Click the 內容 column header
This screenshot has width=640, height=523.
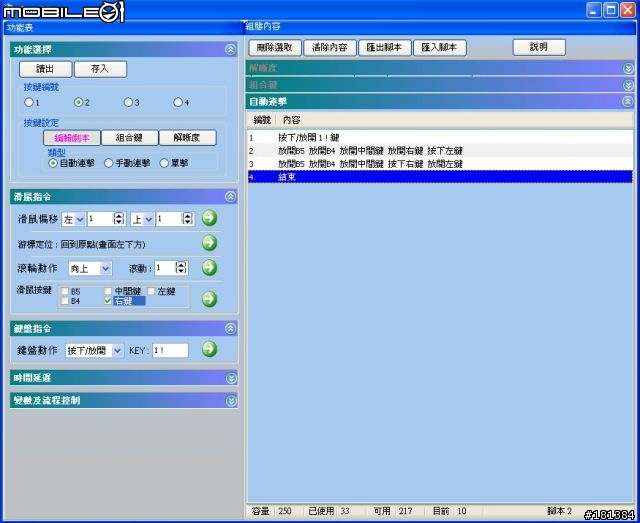point(291,120)
